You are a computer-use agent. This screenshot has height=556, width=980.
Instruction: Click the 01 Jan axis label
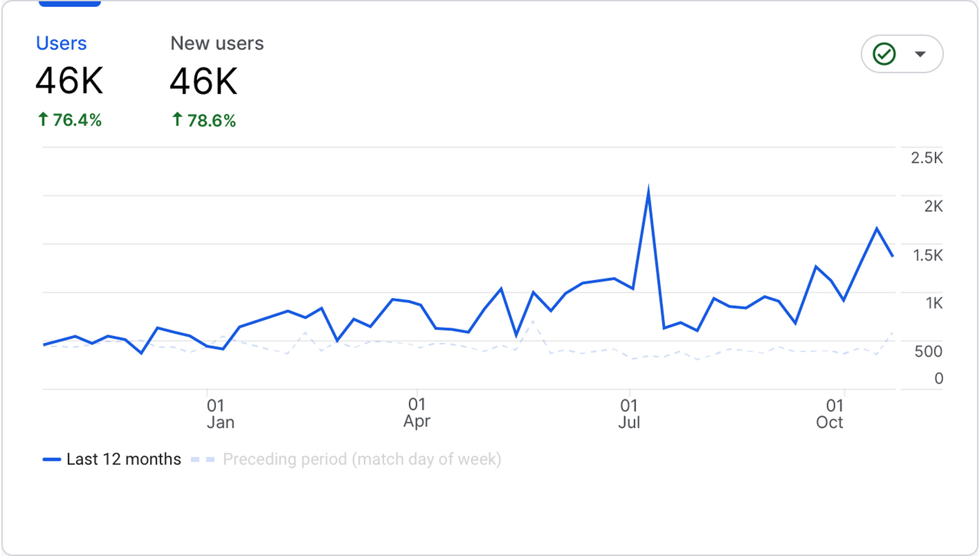coord(220,414)
